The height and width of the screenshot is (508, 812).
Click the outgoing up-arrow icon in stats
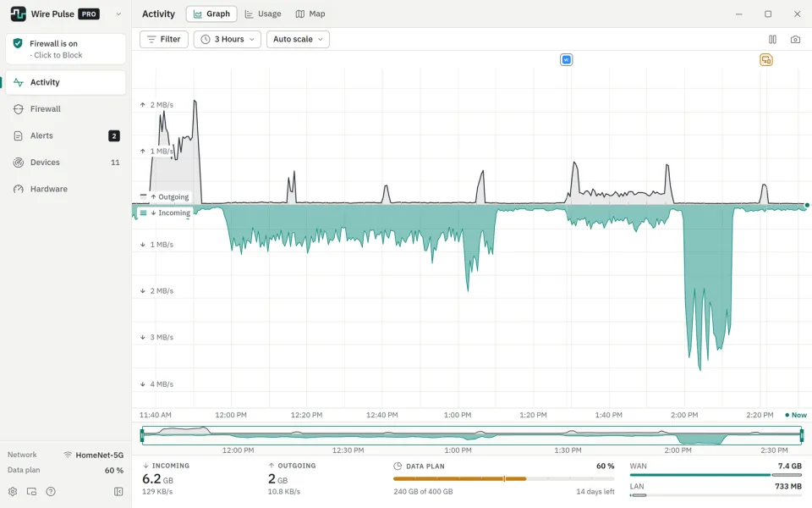point(272,466)
